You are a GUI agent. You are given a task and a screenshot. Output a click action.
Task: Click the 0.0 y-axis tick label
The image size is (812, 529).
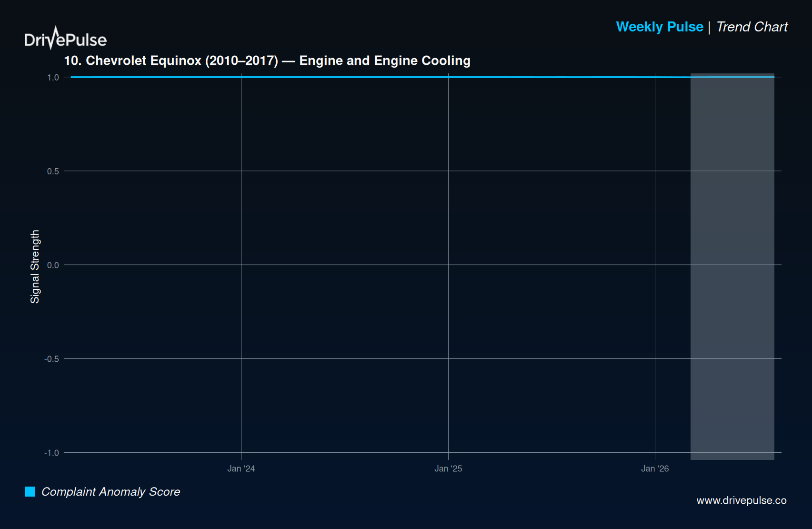[x=53, y=265]
